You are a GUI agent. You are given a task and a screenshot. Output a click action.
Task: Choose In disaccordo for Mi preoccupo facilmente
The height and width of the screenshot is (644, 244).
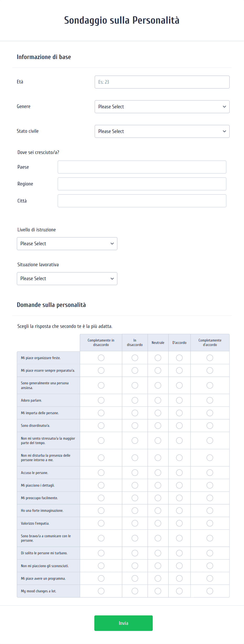[135, 498]
